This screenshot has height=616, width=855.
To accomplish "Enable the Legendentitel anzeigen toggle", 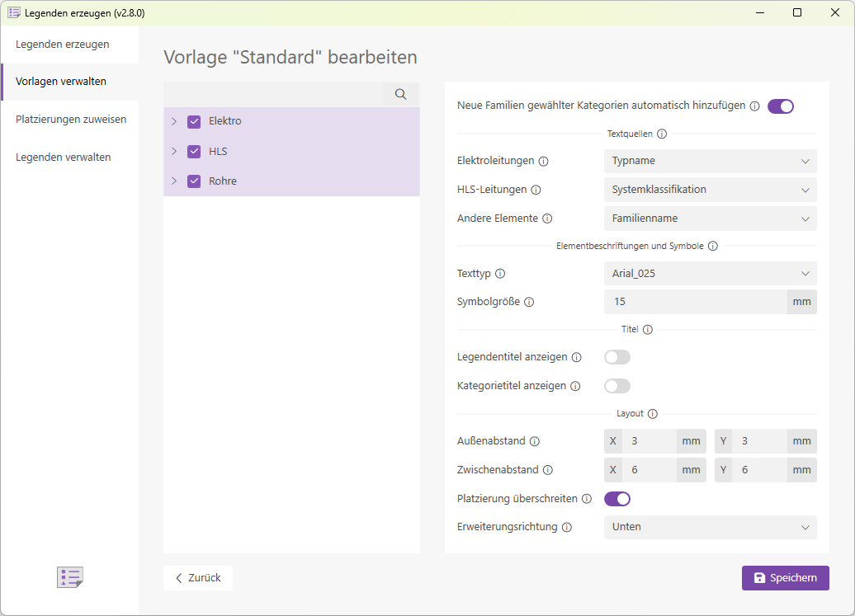I will pos(617,357).
